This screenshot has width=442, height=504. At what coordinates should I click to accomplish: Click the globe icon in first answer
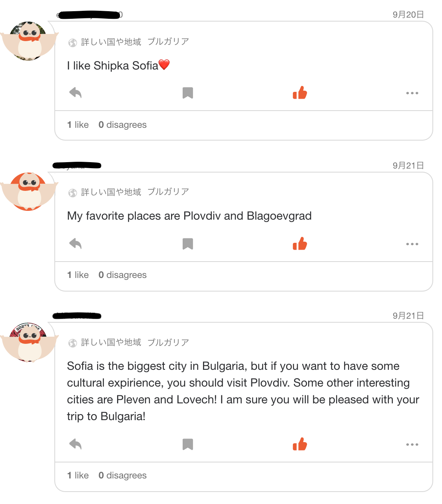coord(73,43)
